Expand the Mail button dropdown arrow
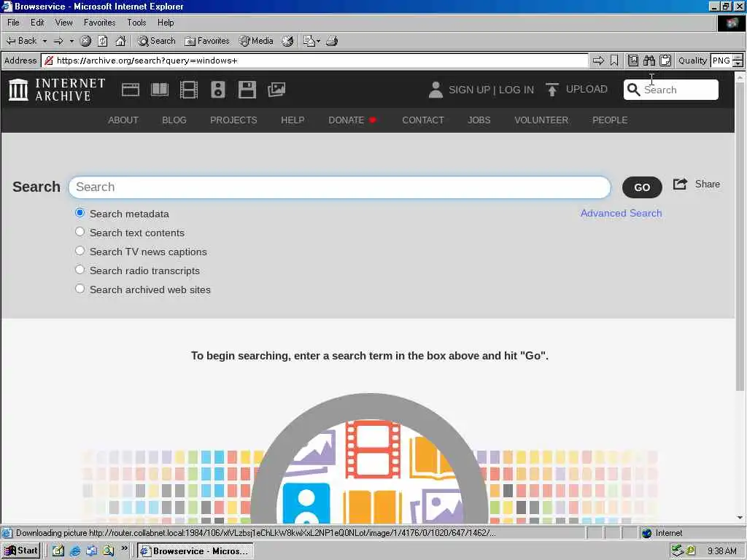The height and width of the screenshot is (560, 747). (318, 41)
